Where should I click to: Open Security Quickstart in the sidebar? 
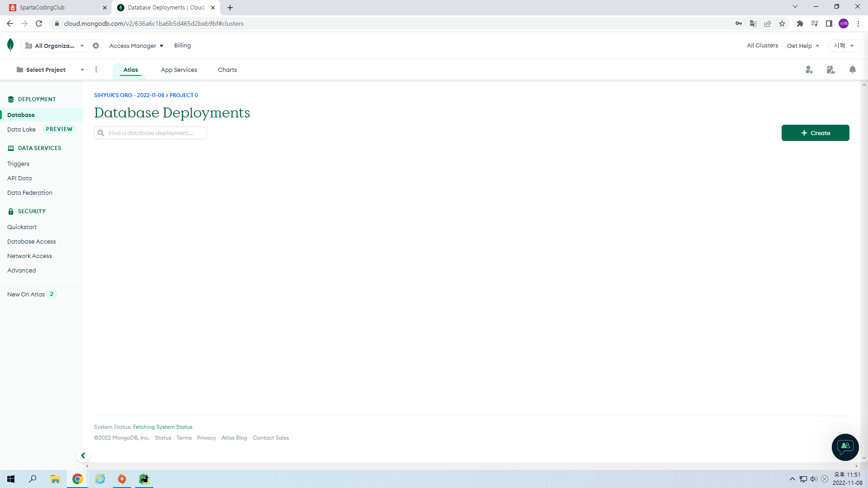(22, 227)
